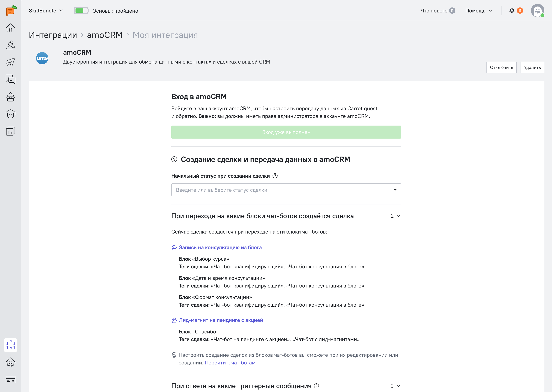
Task: Click the Отключить button
Action: tap(501, 67)
